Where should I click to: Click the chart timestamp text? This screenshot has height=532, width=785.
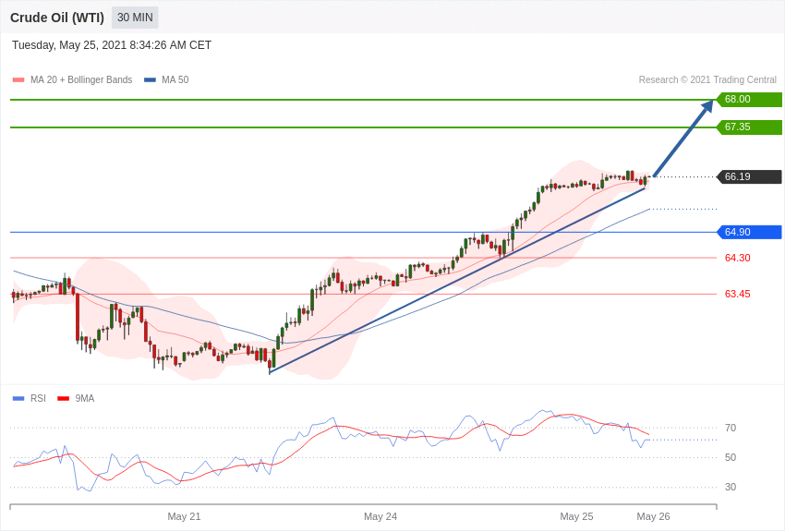click(x=112, y=45)
